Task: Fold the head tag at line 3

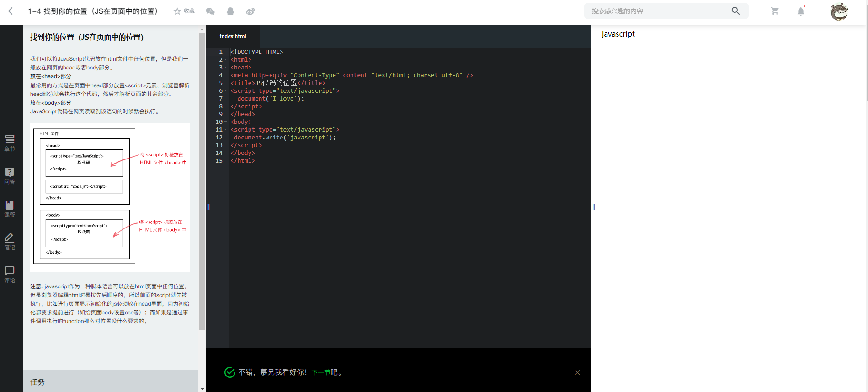Action: coord(226,68)
